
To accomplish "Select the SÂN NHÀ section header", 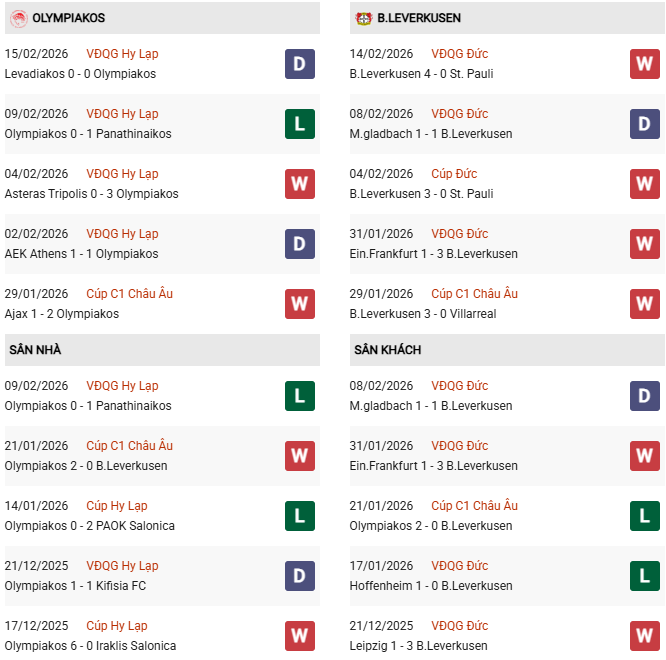I will [x=34, y=350].
